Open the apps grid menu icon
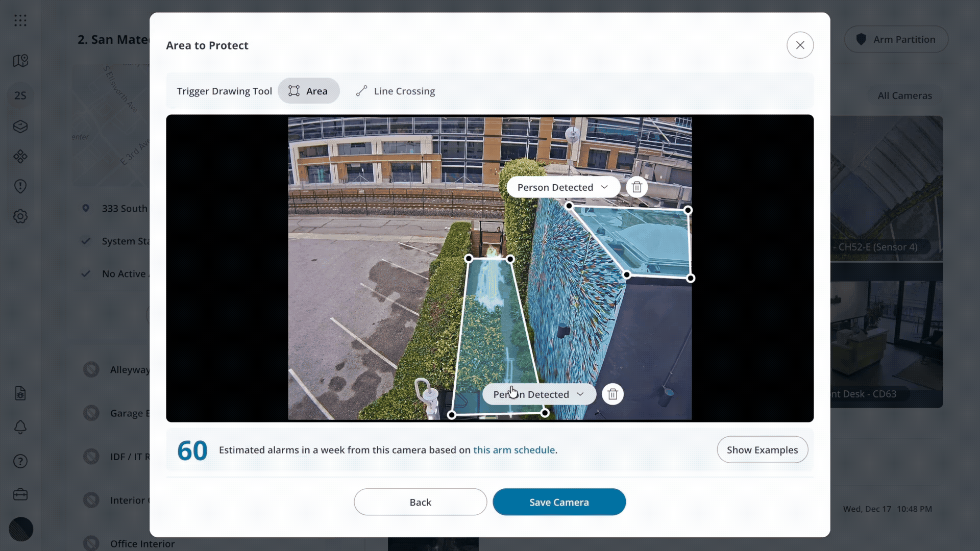Screen dimensions: 980x551 coord(20,20)
